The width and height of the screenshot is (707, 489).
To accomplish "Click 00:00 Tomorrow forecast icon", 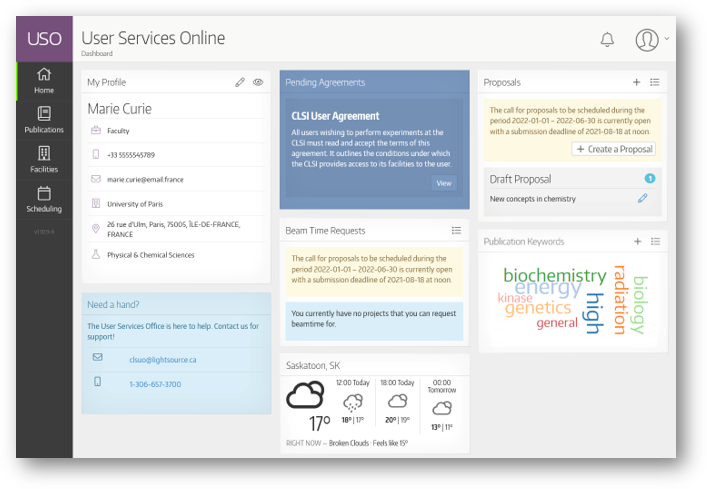I will pyautogui.click(x=442, y=408).
